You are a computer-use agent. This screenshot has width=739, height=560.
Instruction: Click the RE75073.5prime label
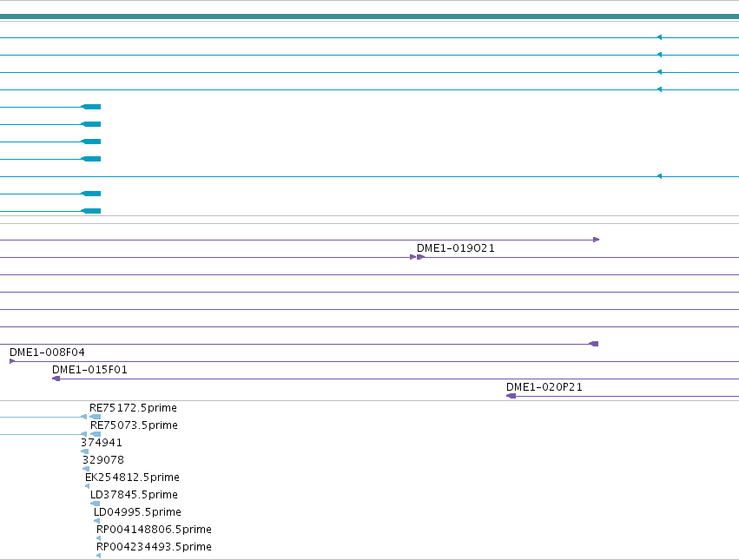pyautogui.click(x=134, y=425)
